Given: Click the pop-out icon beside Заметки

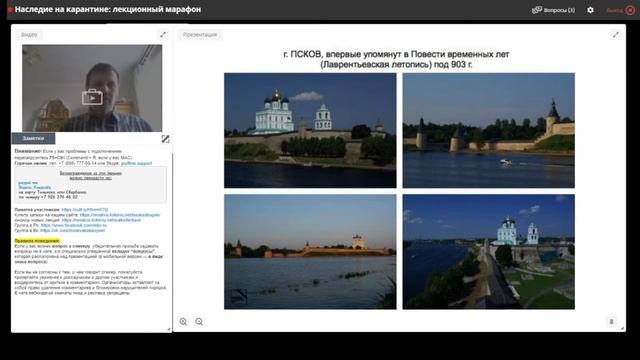Looking at the screenshot, I should 165,139.
